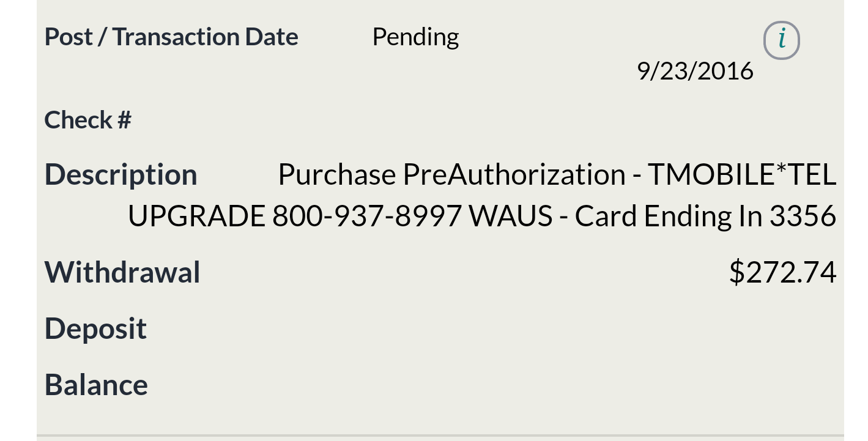This screenshot has width=868, height=441.
Task: Click the PreAuthorization word in description
Action: point(514,174)
